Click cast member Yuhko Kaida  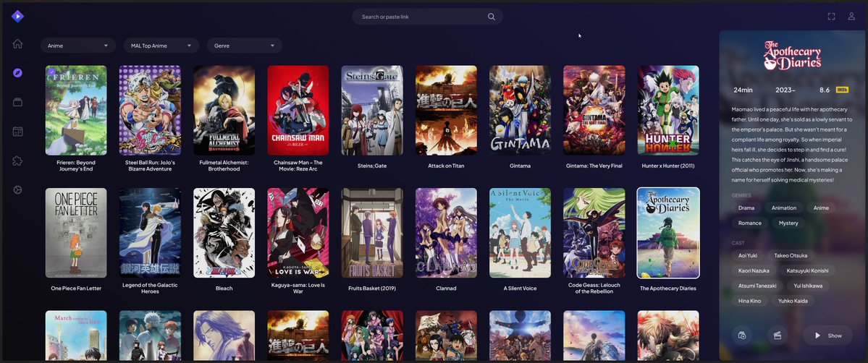(793, 301)
